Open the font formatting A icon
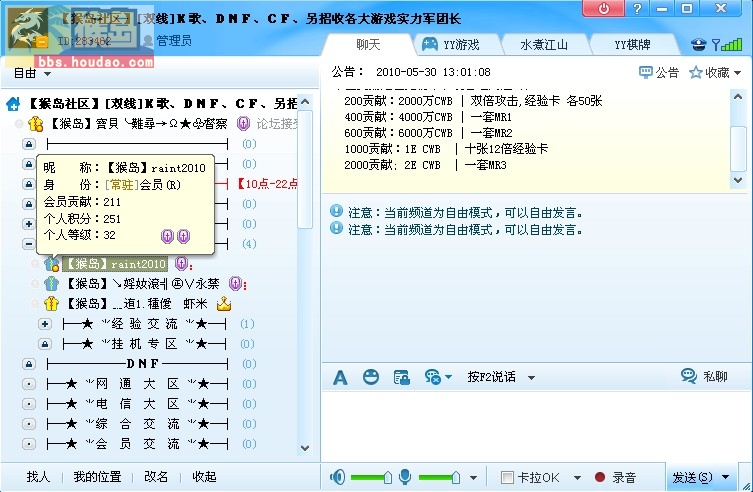753x492 pixels. tap(340, 378)
